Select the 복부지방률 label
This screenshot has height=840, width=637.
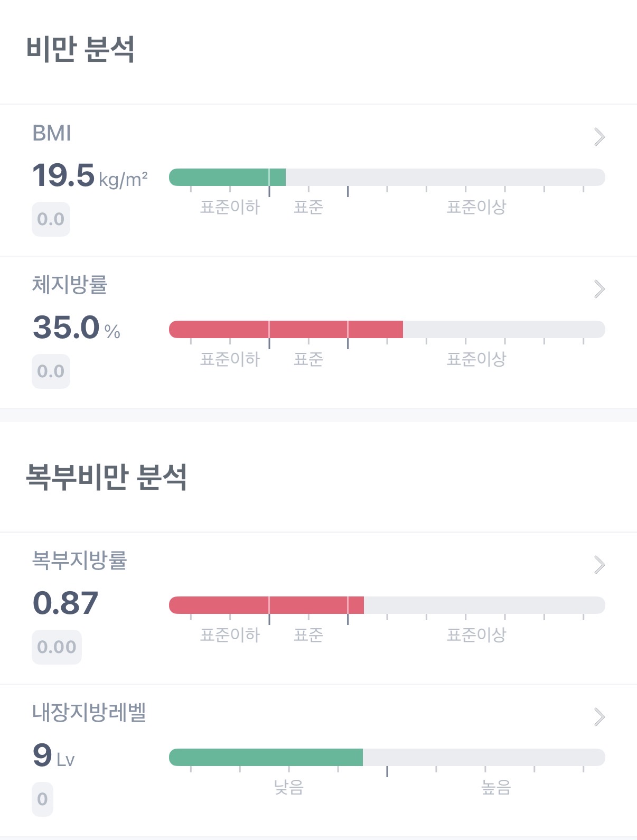point(80,561)
